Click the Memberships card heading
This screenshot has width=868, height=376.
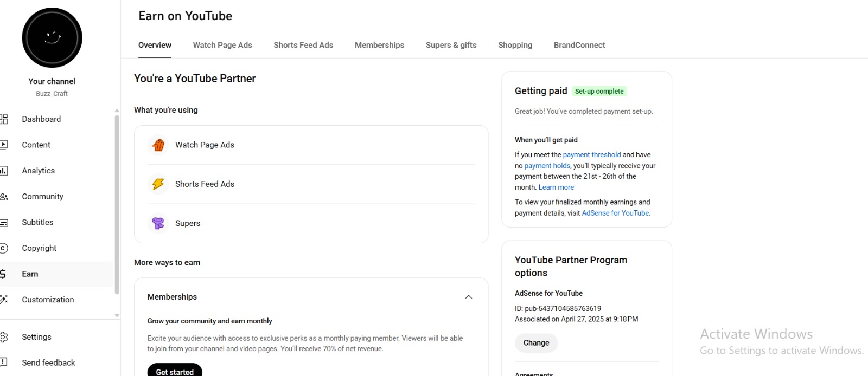(172, 297)
